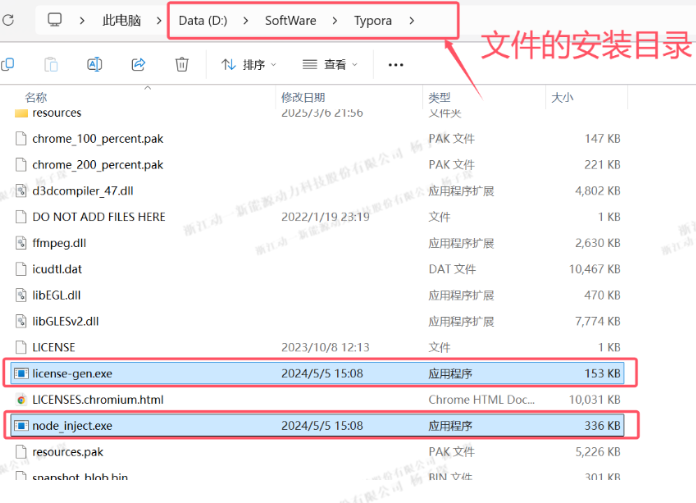This screenshot has width=696, height=503.
Task: Click the refresh icon in address bar
Action: (x=8, y=20)
